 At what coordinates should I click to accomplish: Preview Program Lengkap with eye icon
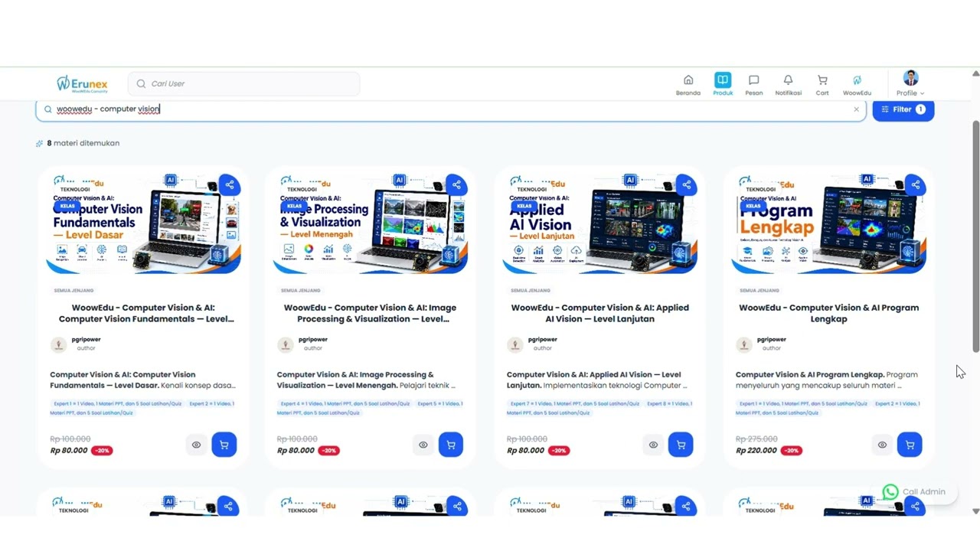[882, 445]
